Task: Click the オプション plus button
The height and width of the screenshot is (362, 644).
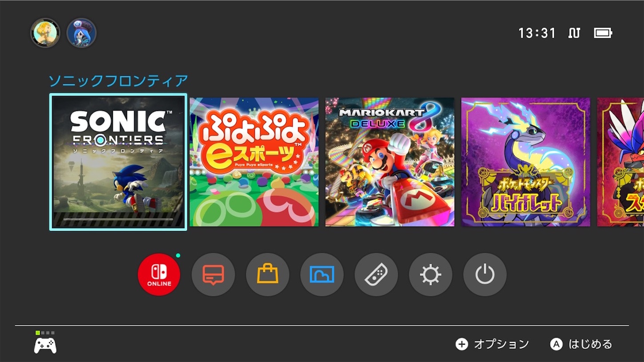Action: point(492,344)
